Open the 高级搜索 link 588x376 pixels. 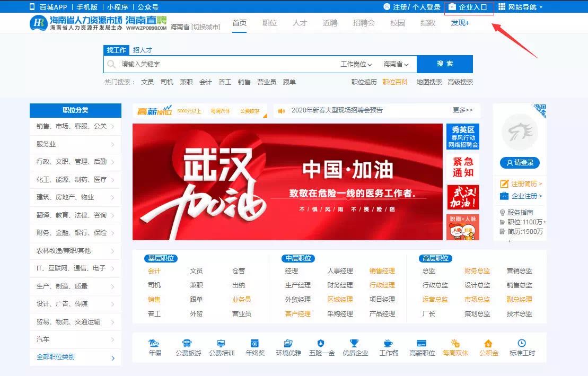(460, 82)
